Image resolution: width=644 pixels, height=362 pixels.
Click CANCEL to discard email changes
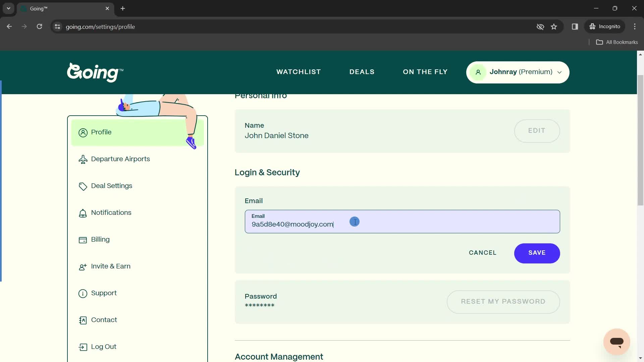(483, 253)
